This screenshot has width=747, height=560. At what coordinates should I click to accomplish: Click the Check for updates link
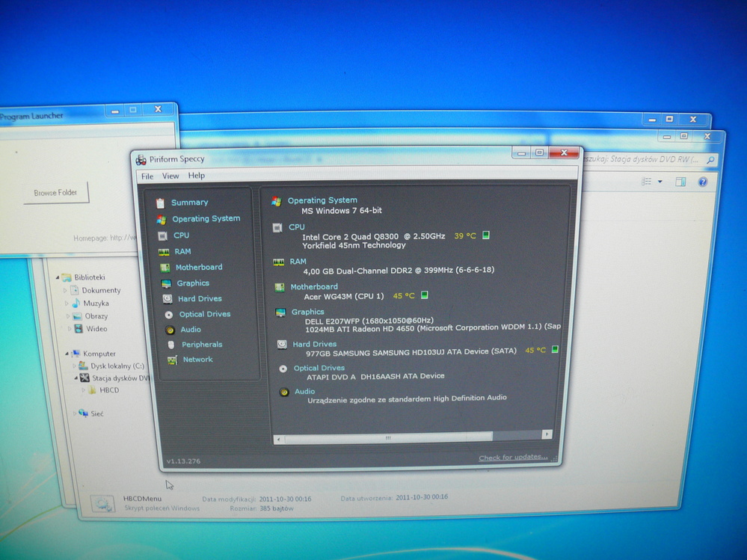[513, 458]
